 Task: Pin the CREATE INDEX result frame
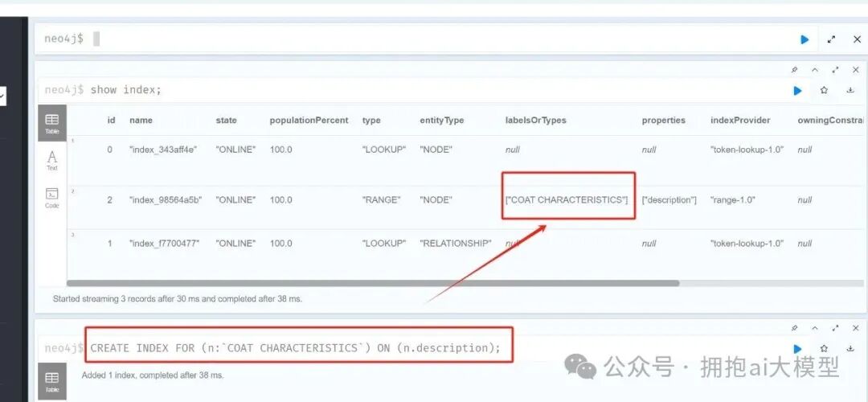click(794, 328)
